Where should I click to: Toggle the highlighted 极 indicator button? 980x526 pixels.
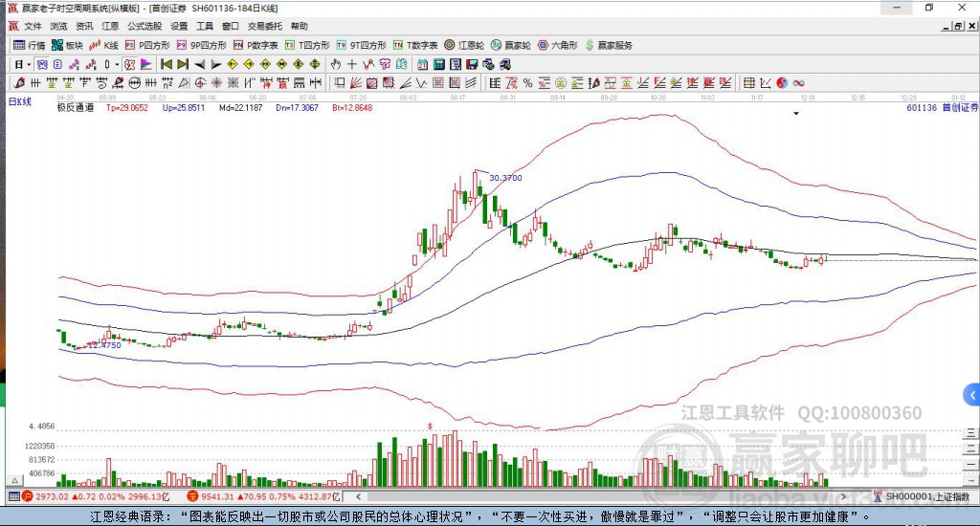pyautogui.click(x=129, y=64)
